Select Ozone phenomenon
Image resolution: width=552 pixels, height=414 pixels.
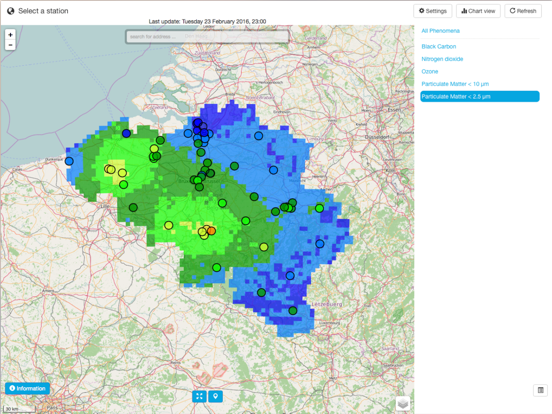pos(430,71)
